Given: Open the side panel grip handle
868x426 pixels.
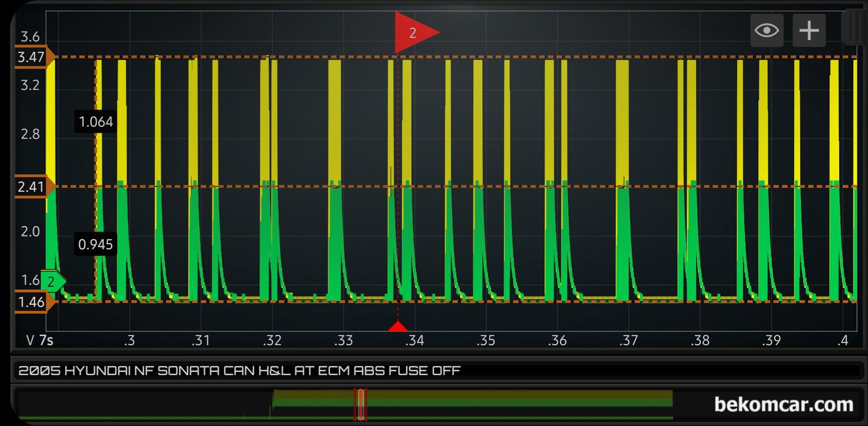Looking at the screenshot, I should coord(850,28).
